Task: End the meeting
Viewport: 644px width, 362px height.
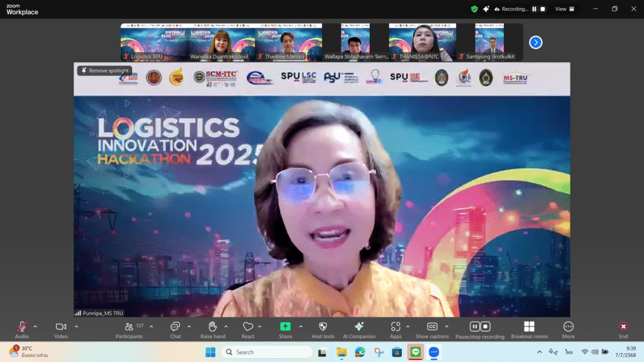Action: pyautogui.click(x=623, y=330)
